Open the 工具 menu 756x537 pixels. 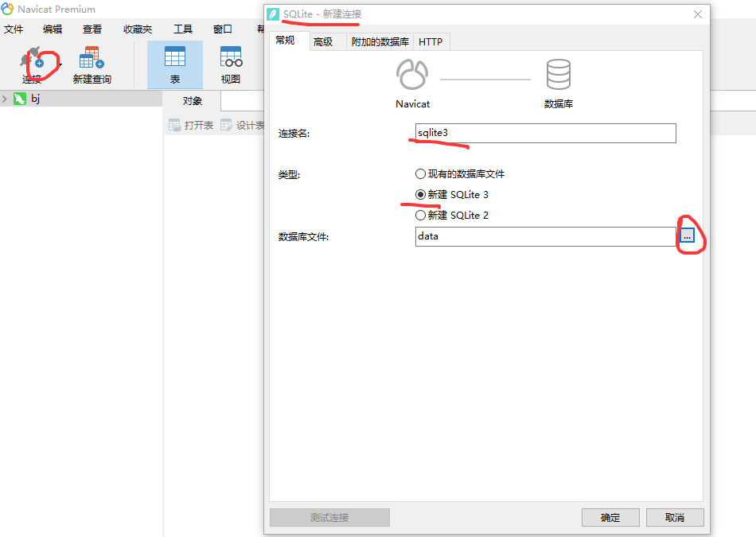point(183,29)
